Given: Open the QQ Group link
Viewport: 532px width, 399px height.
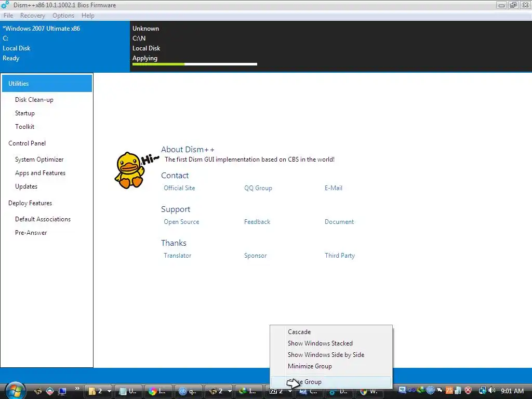Looking at the screenshot, I should [258, 188].
